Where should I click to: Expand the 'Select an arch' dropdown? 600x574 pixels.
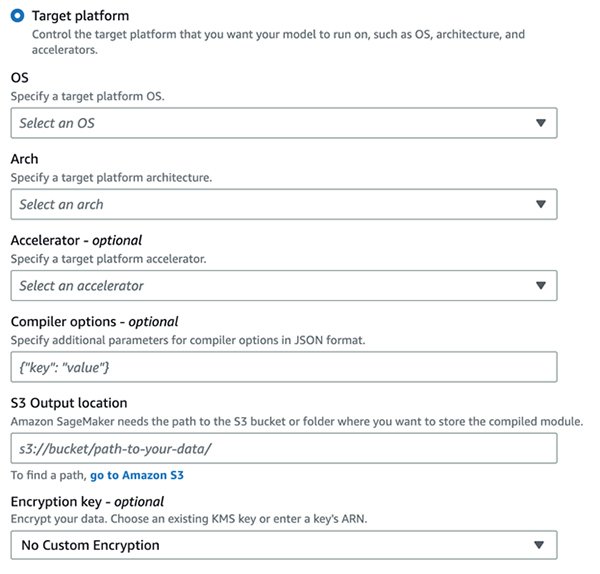[270, 204]
